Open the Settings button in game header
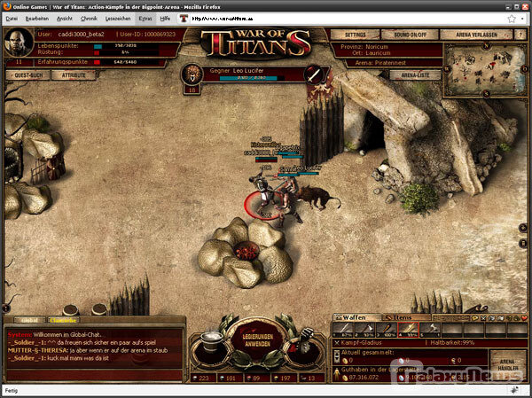 pos(355,35)
